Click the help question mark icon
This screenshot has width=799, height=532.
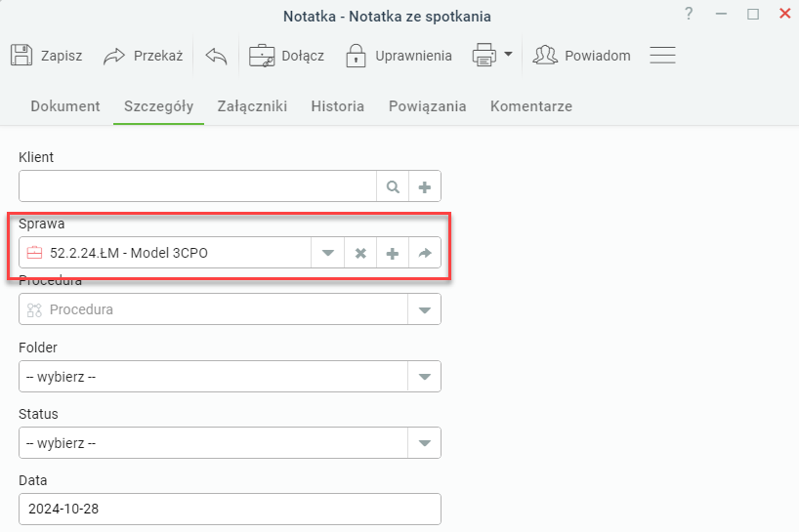click(x=689, y=14)
